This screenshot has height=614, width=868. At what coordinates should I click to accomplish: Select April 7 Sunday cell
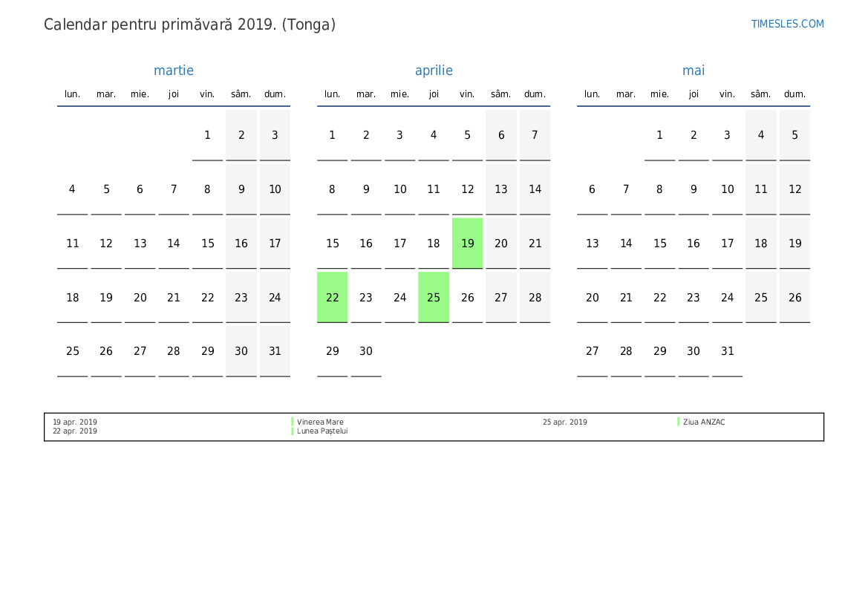coord(535,135)
